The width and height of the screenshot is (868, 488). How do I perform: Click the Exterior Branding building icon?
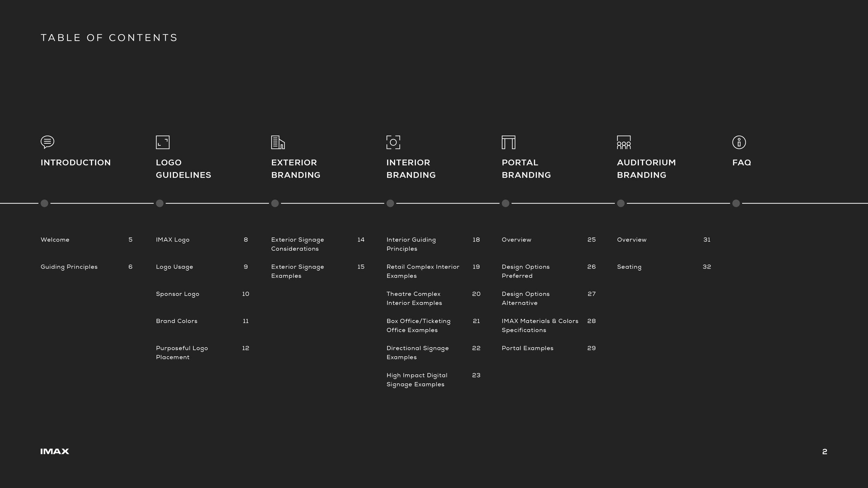tap(278, 142)
